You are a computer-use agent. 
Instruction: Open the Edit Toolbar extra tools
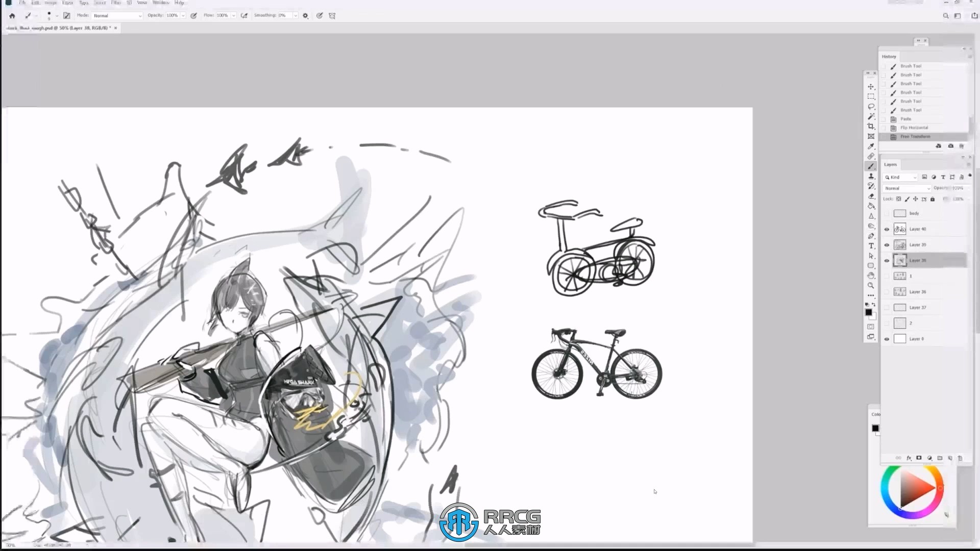(x=871, y=295)
